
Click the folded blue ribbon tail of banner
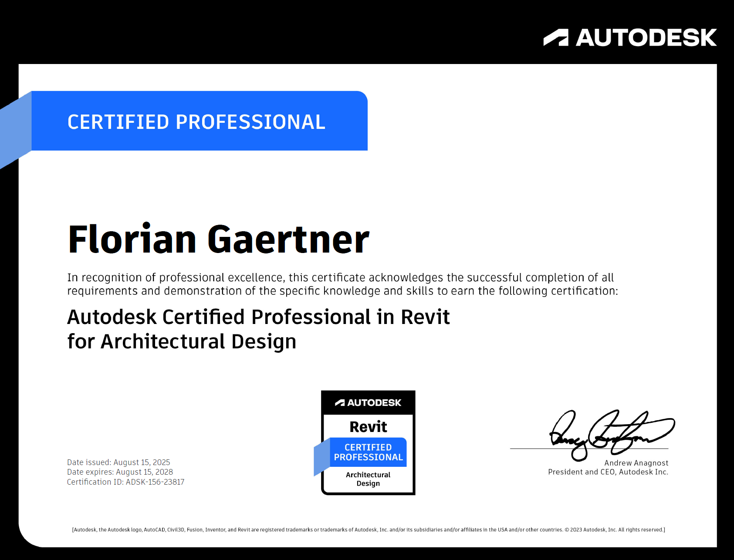coord(15,131)
